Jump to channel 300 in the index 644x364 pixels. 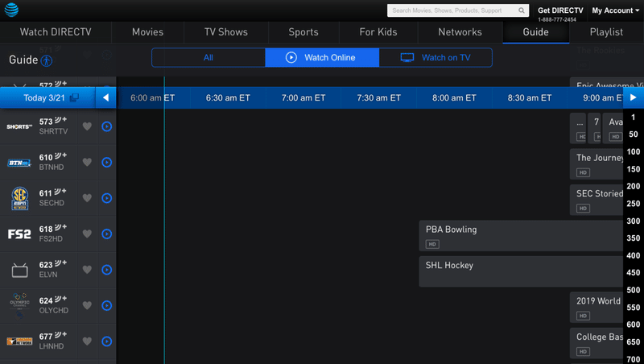634,221
